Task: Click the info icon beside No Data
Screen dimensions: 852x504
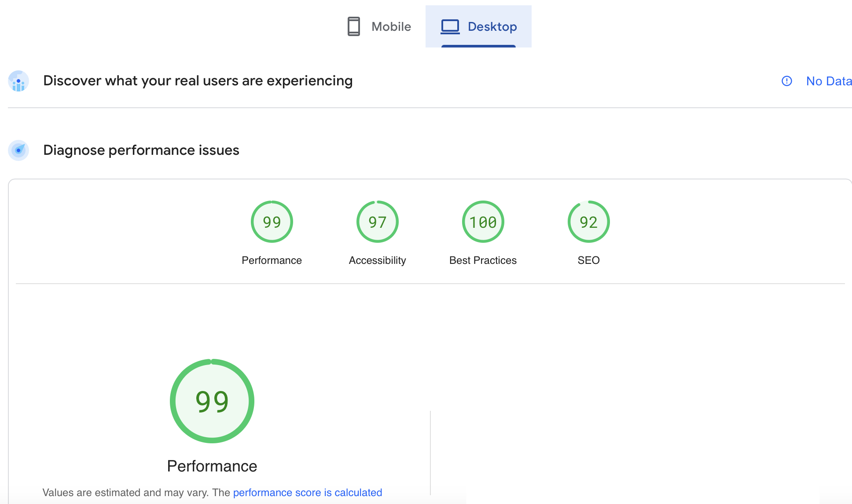Action: click(787, 81)
